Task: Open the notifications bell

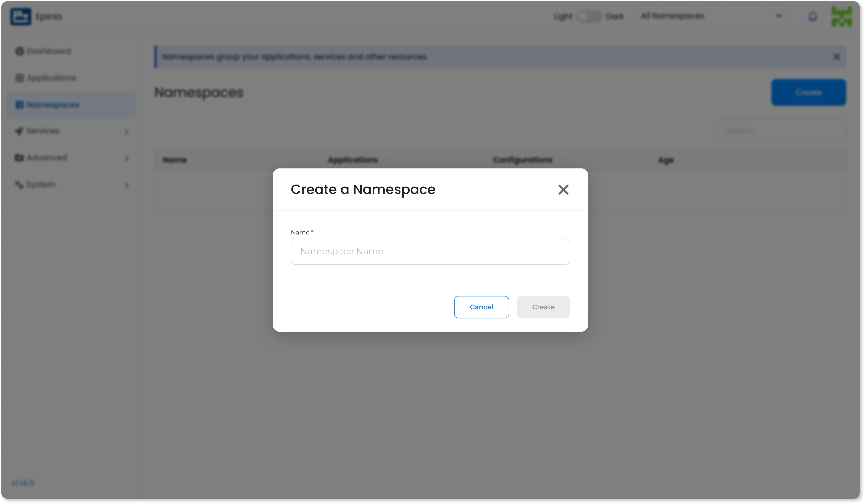Action: click(812, 17)
